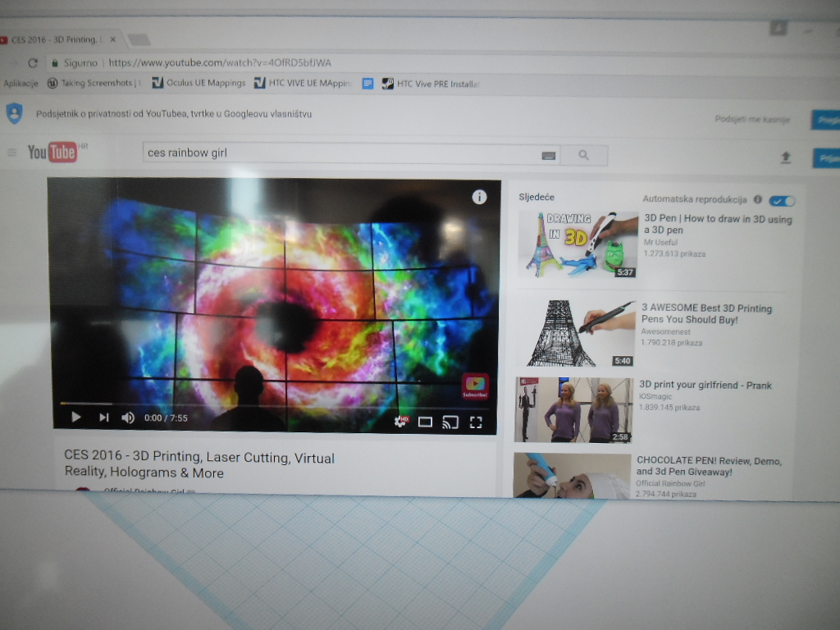Screen dimensions: 840x630
Task: Open the HTC Vive PRE Installation bookmark
Action: (x=431, y=84)
